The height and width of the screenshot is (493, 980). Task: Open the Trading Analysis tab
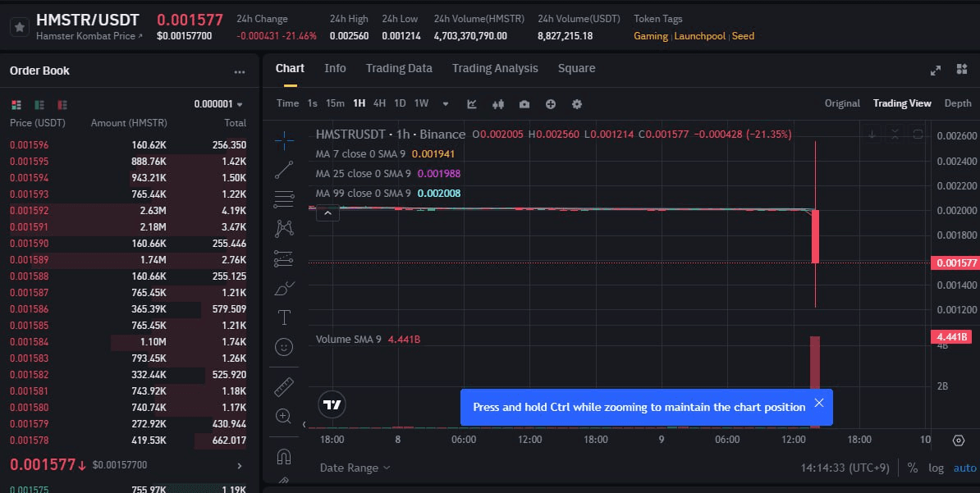tap(495, 69)
